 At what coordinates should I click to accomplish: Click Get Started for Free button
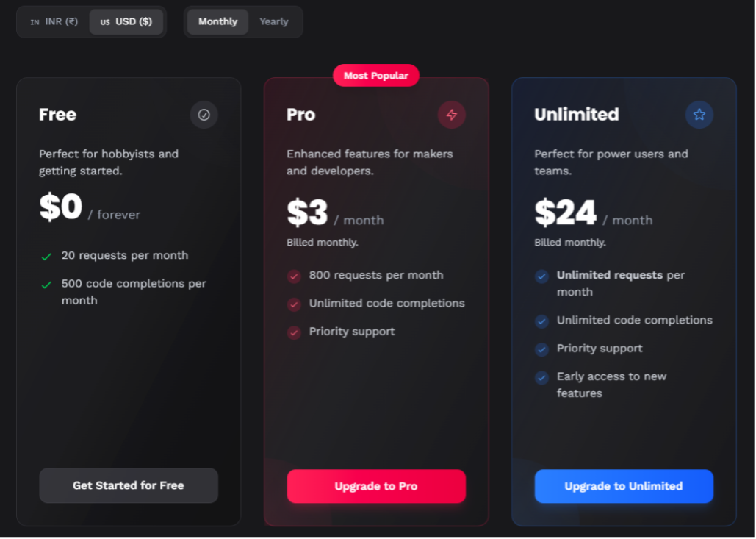pyautogui.click(x=129, y=486)
